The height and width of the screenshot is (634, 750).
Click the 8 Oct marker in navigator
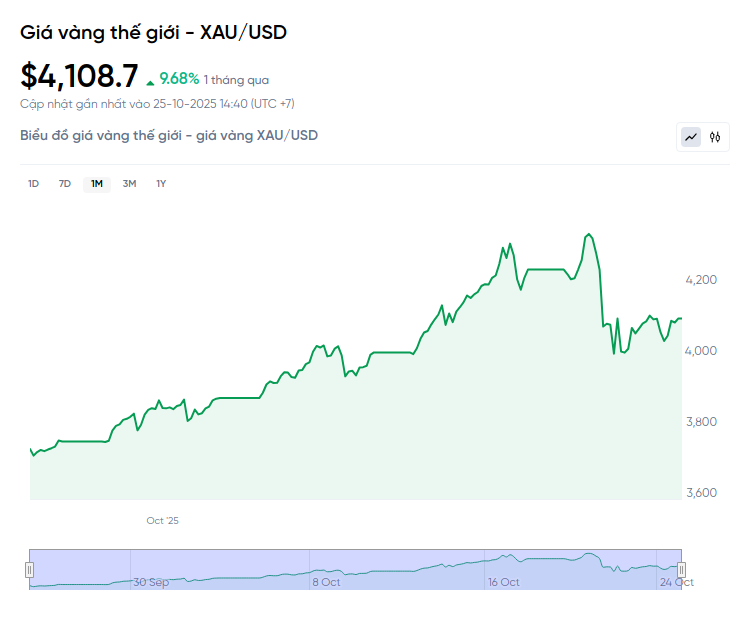point(326,582)
